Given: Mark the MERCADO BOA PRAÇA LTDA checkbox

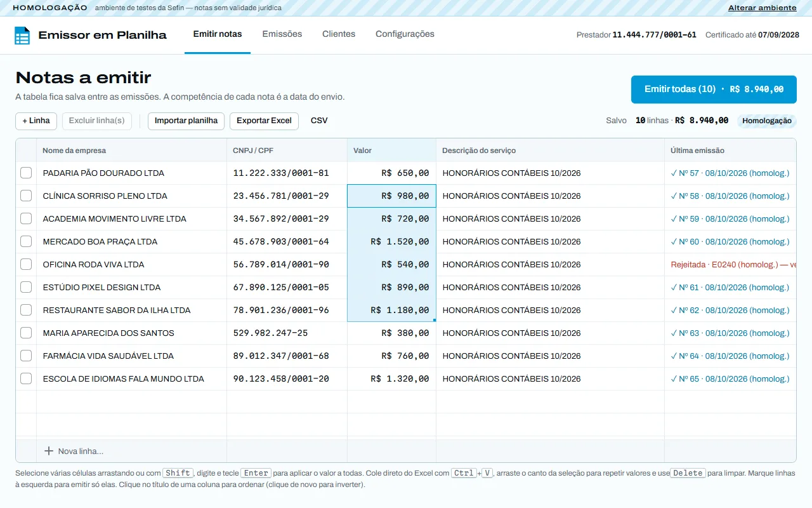Looking at the screenshot, I should point(26,241).
